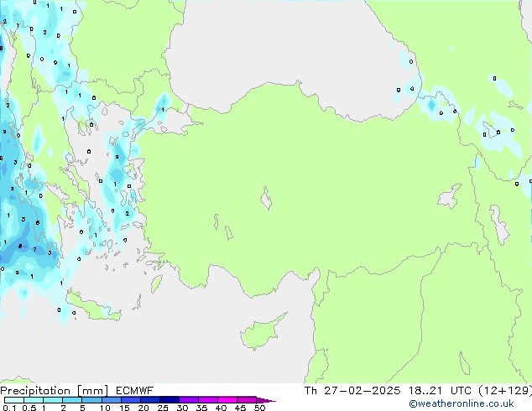Click the 'Th 27-02-2025' date text

pyautogui.click(x=352, y=391)
